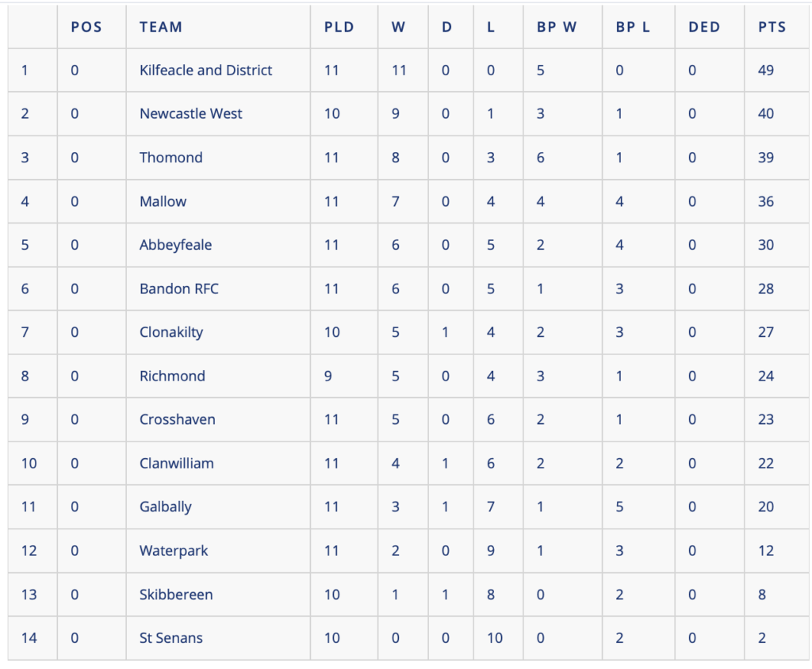Select Bandon RFC in the standings
The height and width of the screenshot is (669, 812).
tap(178, 289)
